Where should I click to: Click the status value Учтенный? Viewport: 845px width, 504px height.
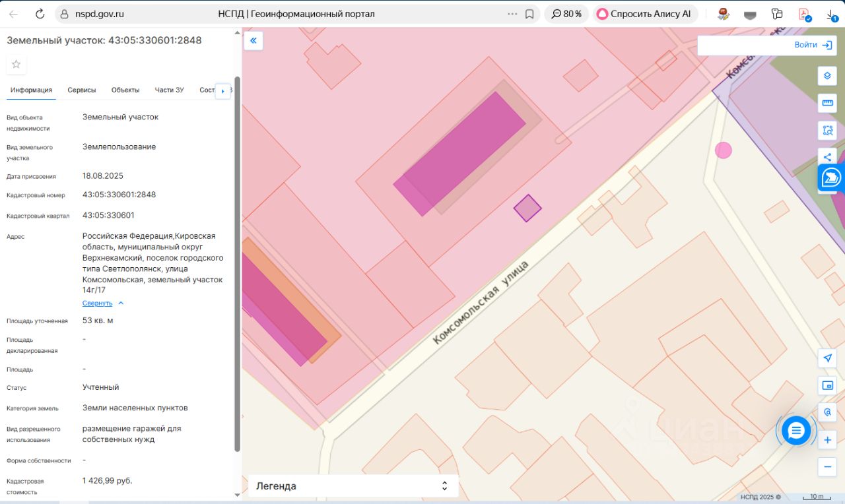pos(101,387)
